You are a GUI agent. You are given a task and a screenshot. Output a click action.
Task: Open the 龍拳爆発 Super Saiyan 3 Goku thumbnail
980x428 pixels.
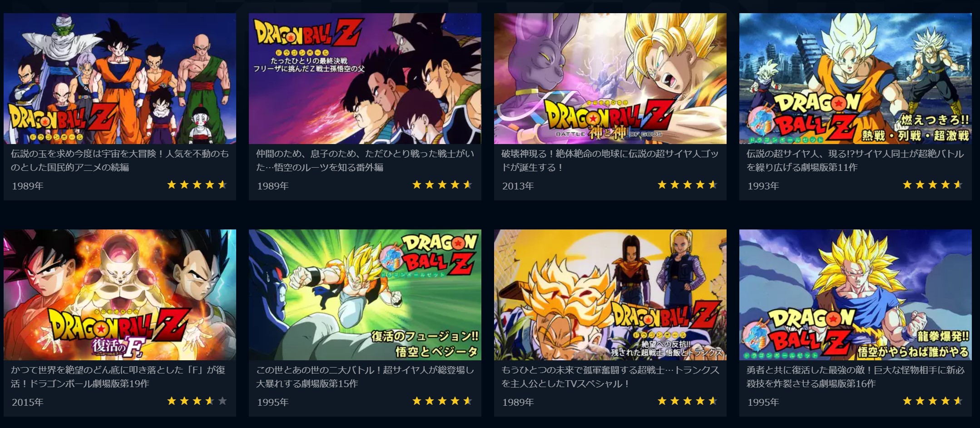coord(856,295)
